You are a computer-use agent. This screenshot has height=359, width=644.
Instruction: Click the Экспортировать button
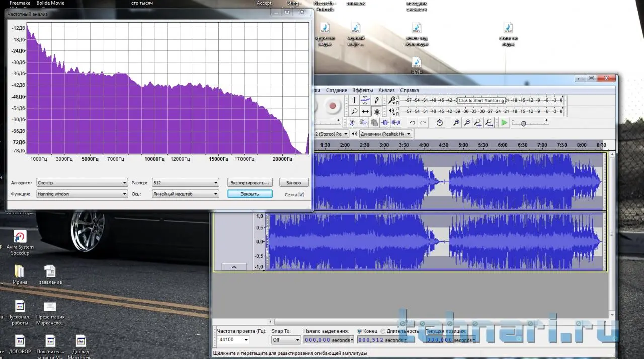point(250,183)
